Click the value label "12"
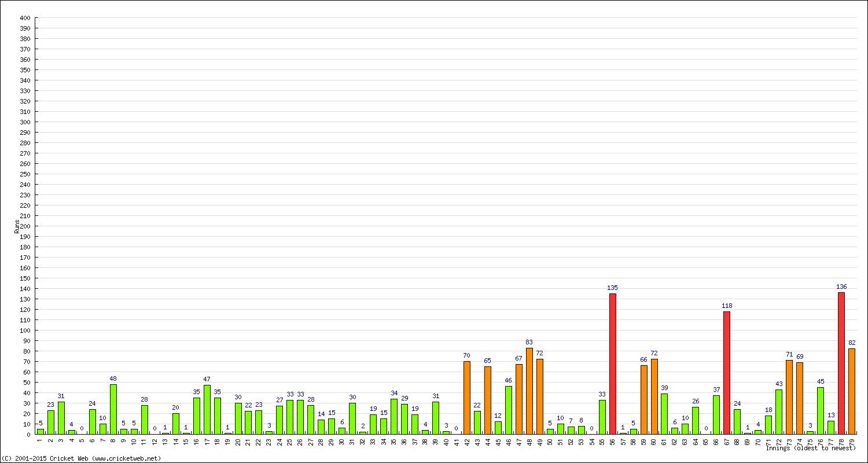The width and height of the screenshot is (868, 463). click(498, 416)
